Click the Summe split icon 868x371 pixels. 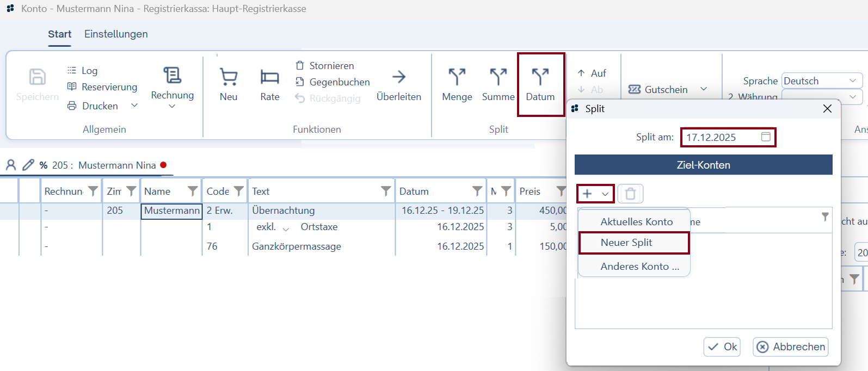498,77
